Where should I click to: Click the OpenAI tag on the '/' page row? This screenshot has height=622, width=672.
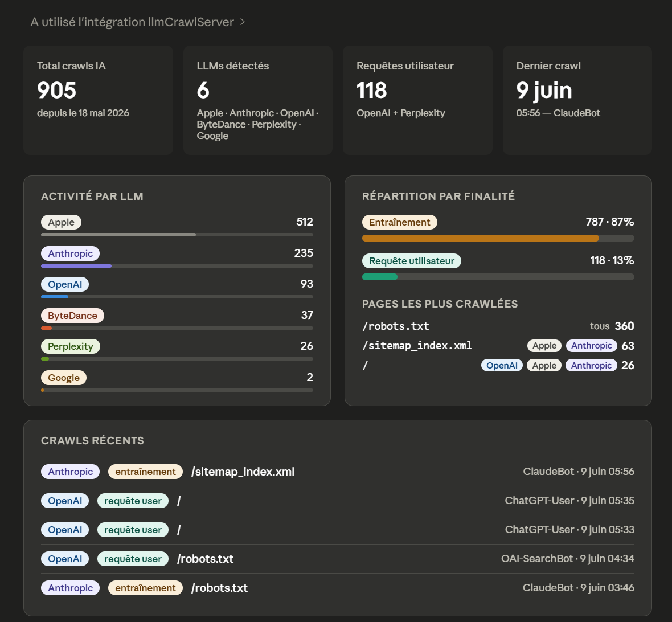(502, 365)
